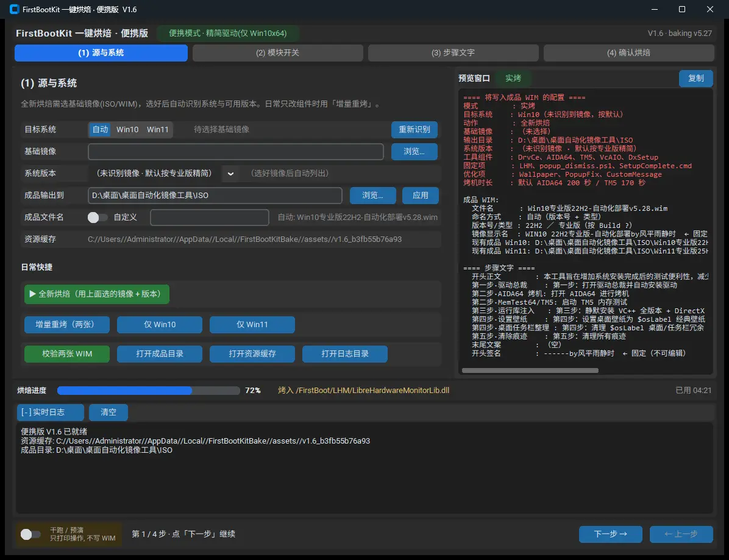
Task: Focus the custom 成品文件名 input box
Action: 210,217
